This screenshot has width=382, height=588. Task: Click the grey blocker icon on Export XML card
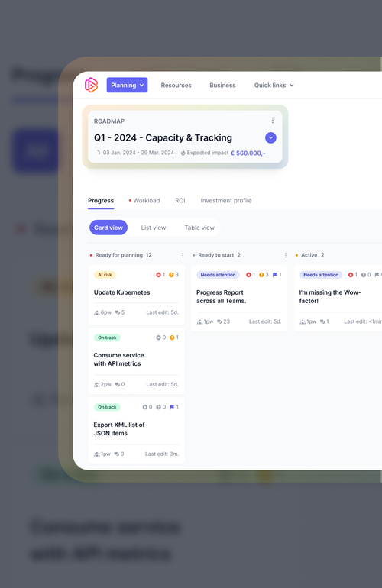point(145,407)
